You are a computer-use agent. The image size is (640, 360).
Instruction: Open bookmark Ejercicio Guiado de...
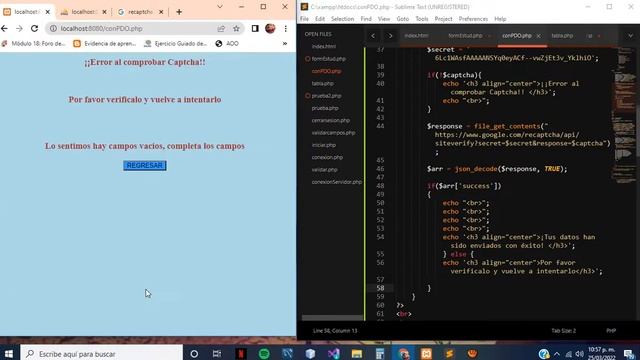[x=176, y=43]
